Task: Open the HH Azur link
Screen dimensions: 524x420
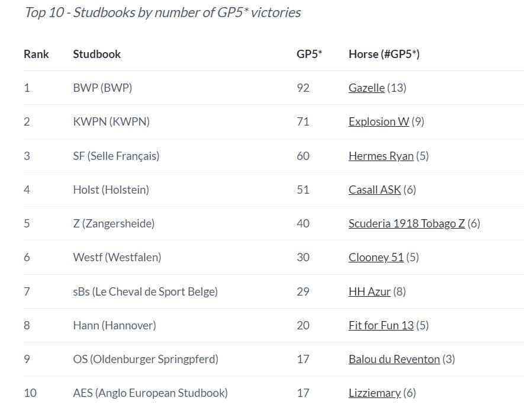Action: pos(369,291)
